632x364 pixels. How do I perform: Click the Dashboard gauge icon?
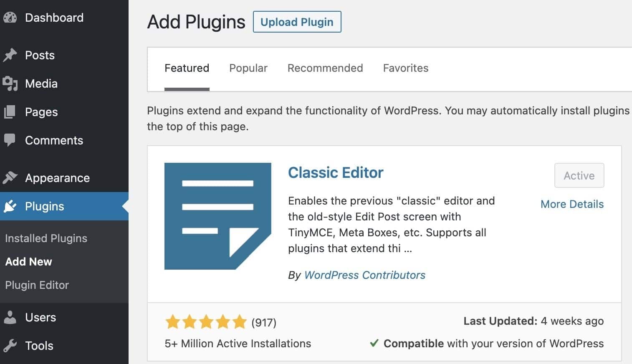click(x=10, y=18)
